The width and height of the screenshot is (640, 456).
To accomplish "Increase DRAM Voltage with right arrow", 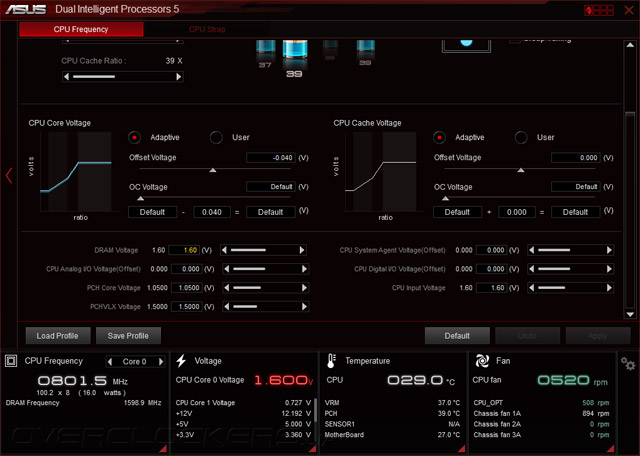I will 302,250.
